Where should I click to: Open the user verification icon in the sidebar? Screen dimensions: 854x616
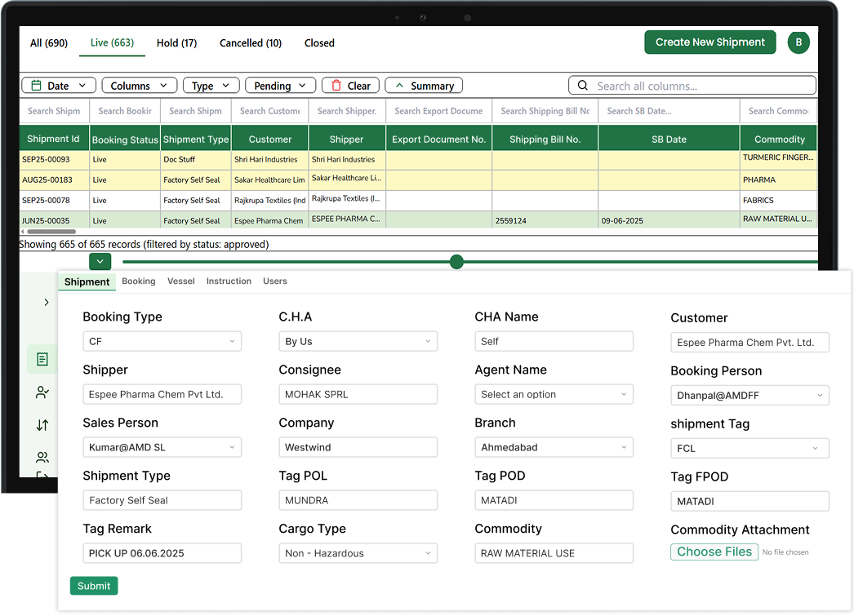[42, 392]
